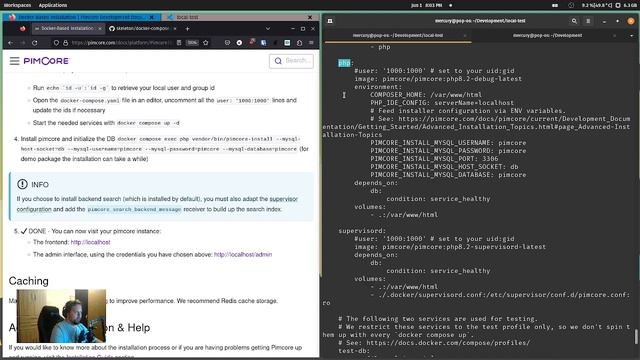Open Firefox View pinned icon

click(x=22, y=29)
